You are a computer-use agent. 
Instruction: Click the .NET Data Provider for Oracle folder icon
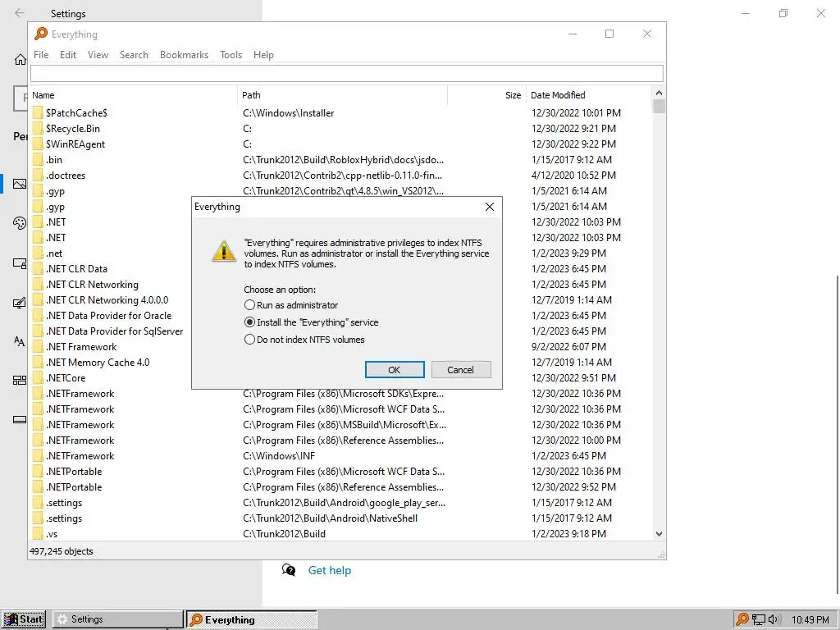pos(38,316)
